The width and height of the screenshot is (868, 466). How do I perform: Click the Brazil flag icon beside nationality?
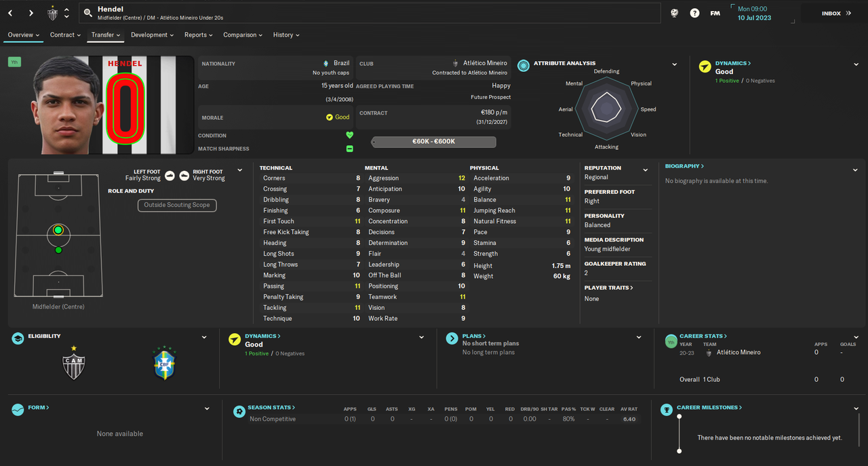pos(325,63)
